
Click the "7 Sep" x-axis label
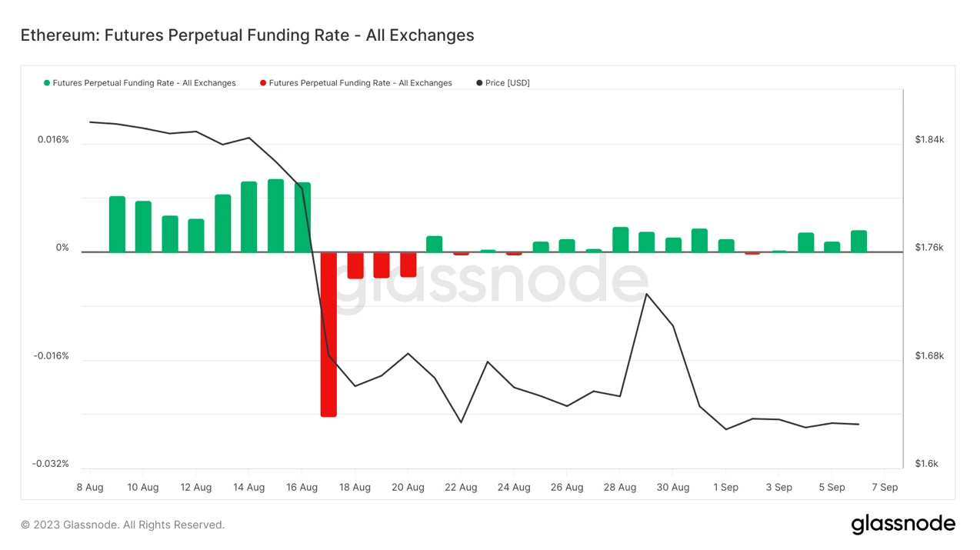pyautogui.click(x=885, y=487)
